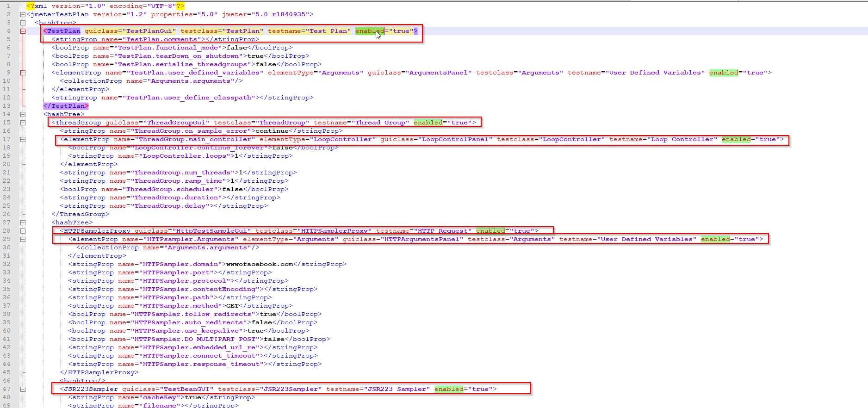Collapse the LoopController fold on line 17
Screen dimensions: 868x408
23,139
